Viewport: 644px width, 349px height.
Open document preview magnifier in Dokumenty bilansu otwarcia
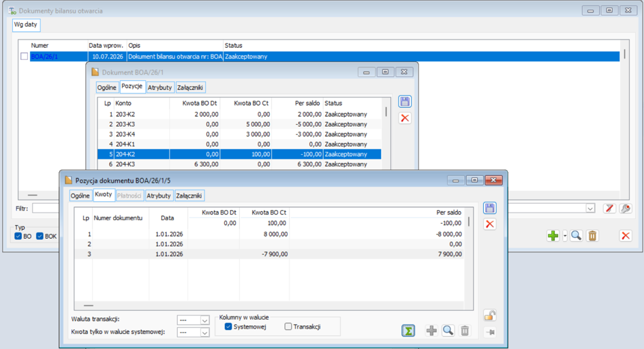tap(577, 236)
